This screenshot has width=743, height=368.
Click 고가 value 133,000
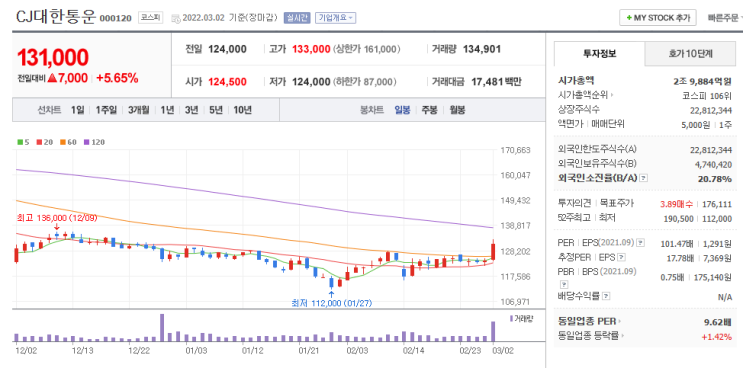[311, 49]
